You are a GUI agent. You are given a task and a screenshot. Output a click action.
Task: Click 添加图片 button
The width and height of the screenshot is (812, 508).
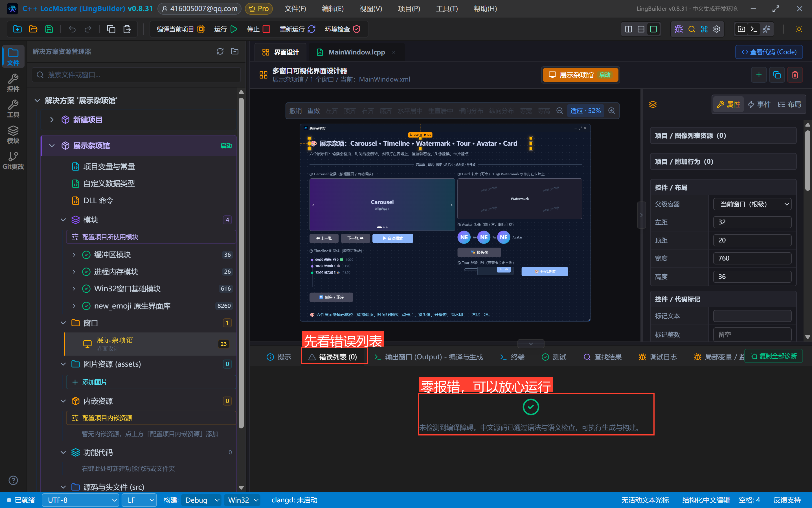[x=151, y=382]
